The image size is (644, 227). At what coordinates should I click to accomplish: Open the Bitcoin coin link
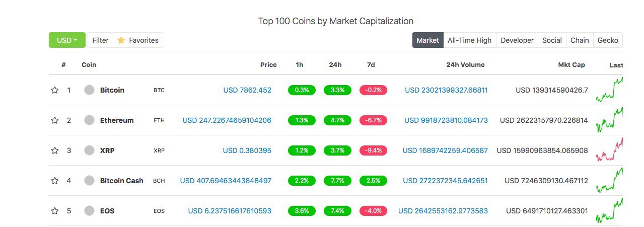pos(112,90)
